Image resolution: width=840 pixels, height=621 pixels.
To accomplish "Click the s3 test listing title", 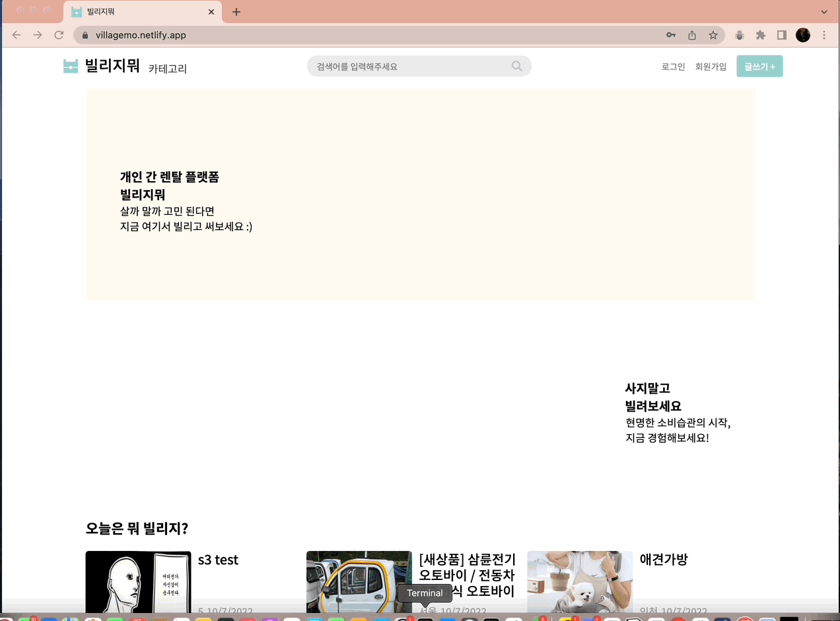I will click(x=218, y=560).
